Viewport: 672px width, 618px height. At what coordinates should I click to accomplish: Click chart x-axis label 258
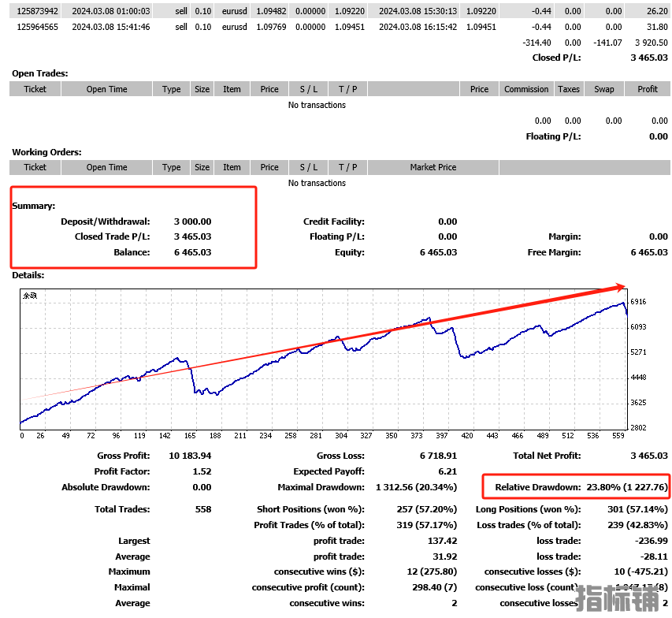291,436
